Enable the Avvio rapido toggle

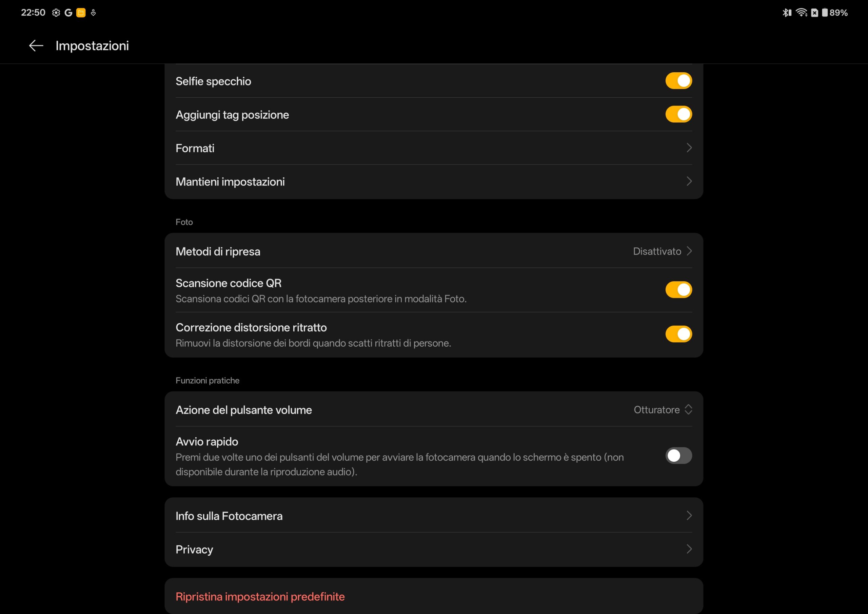[x=678, y=456]
